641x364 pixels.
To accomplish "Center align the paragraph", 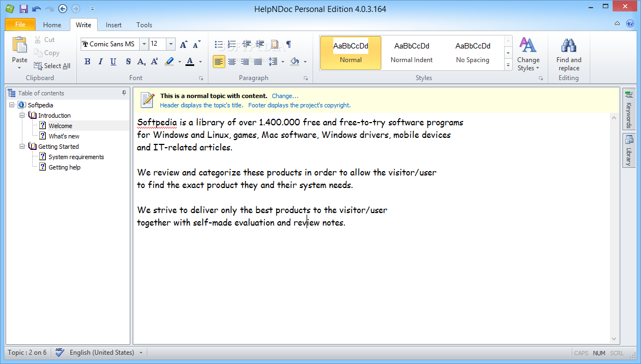I will [x=232, y=62].
